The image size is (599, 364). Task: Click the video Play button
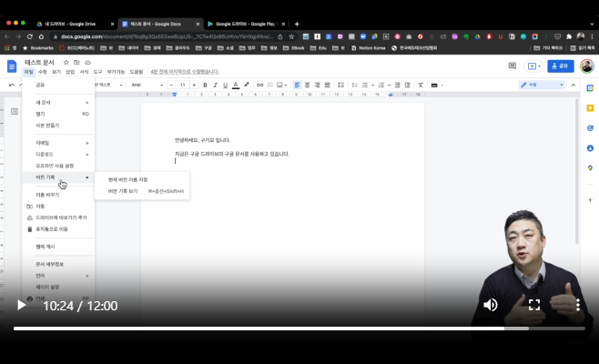tap(21, 305)
